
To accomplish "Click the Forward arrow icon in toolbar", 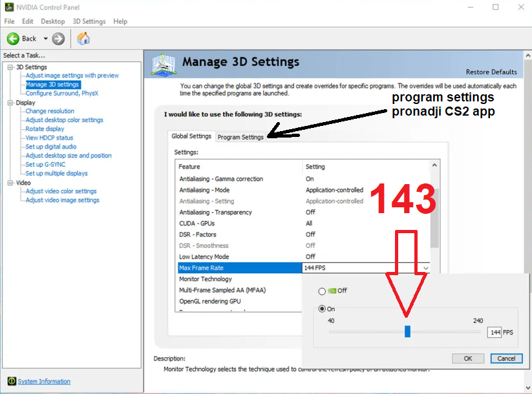I will click(x=59, y=39).
